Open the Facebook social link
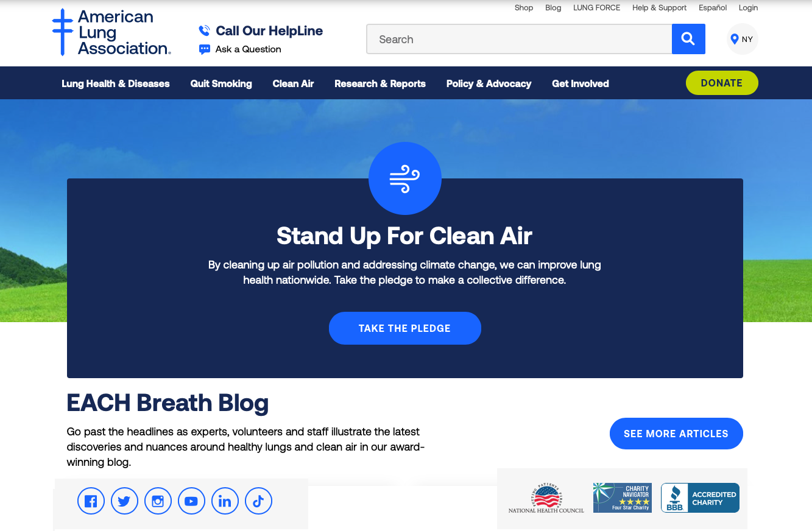Viewport: 812px width, 531px height. 91,501
